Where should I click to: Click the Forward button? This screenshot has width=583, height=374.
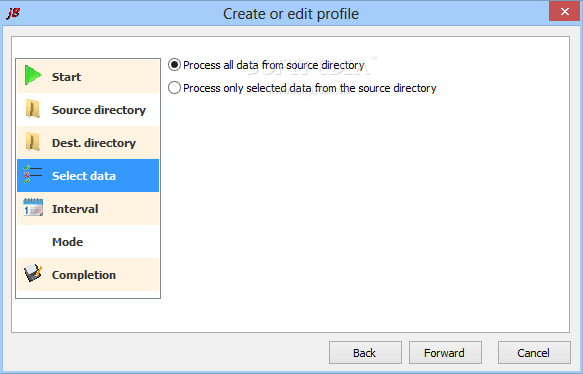click(445, 352)
